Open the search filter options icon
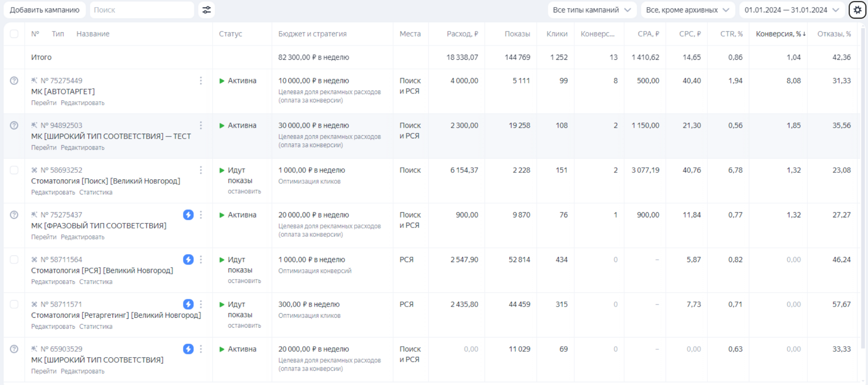This screenshot has height=385, width=868. pyautogui.click(x=207, y=10)
